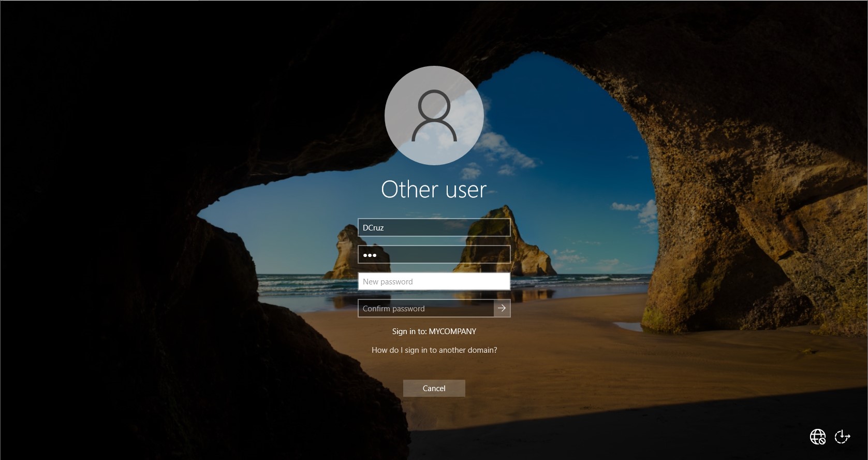The image size is (868, 460).
Task: Click the DCruz username field
Action: 434,227
